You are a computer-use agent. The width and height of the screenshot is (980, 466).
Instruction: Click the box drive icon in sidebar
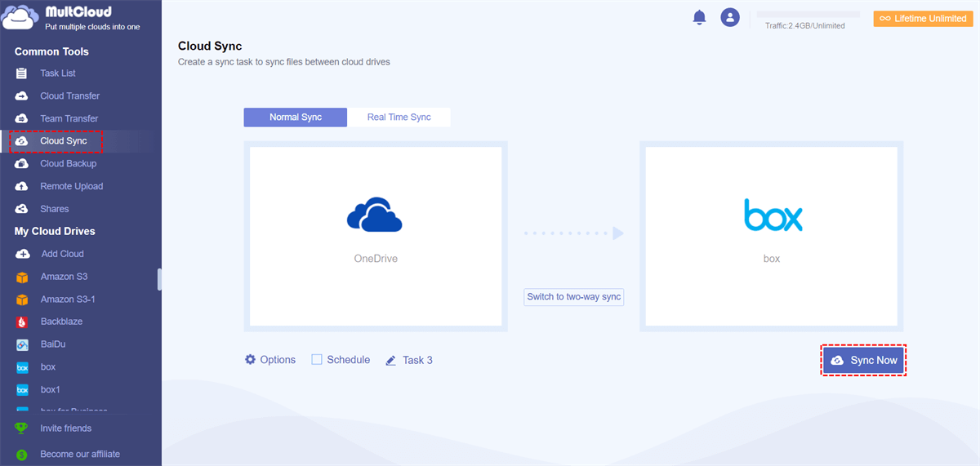[x=22, y=367]
